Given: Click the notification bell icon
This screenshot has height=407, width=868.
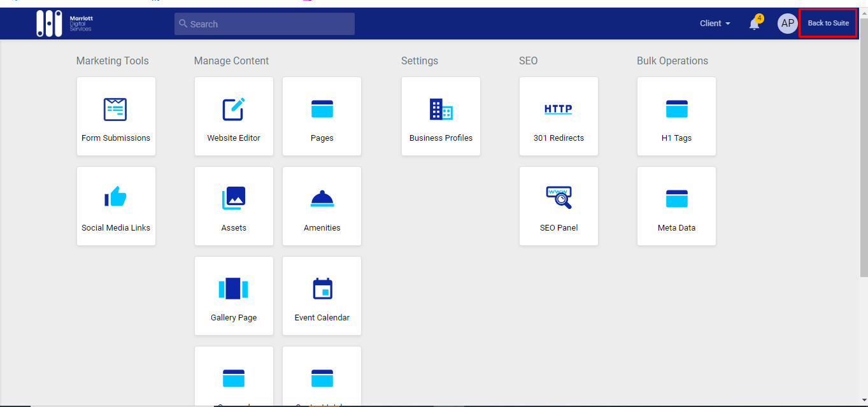Looking at the screenshot, I should 755,24.
